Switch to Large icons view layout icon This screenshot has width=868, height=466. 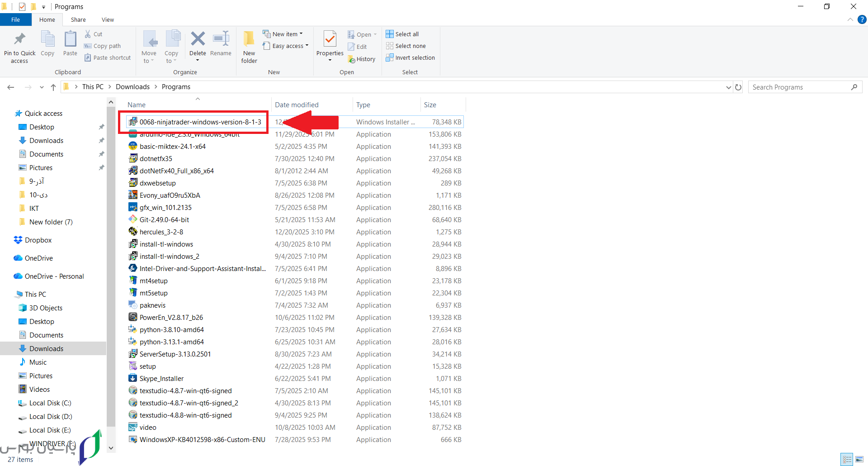859,459
